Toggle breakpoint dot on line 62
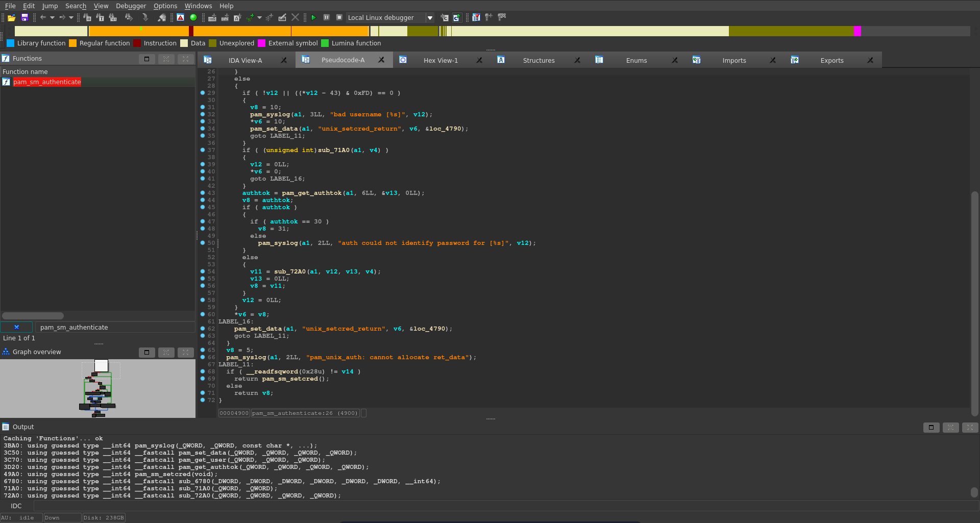This screenshot has height=523, width=980. 203,329
